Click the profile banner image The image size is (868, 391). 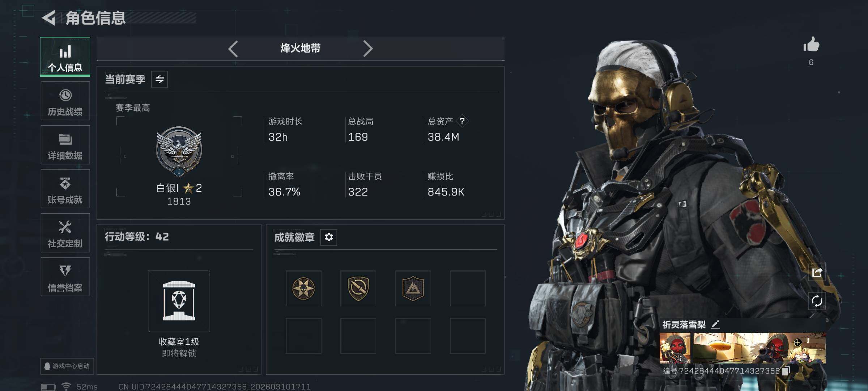pyautogui.click(x=743, y=348)
